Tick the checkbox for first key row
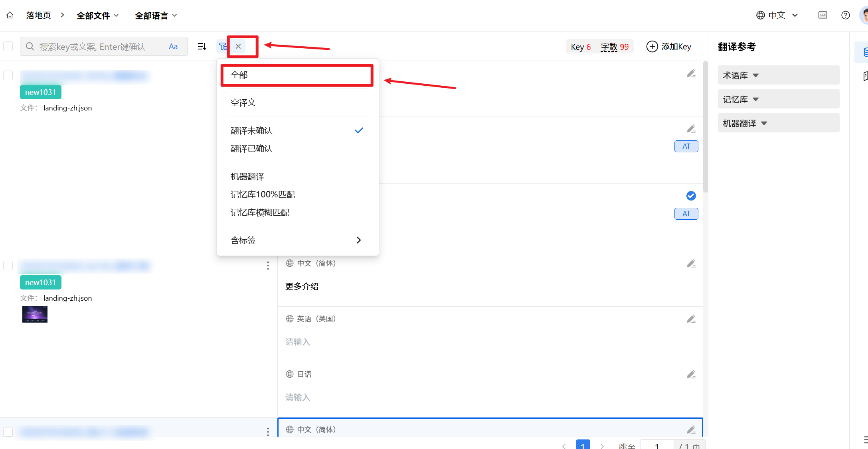Screen dimensions: 868x449 pyautogui.click(x=8, y=75)
